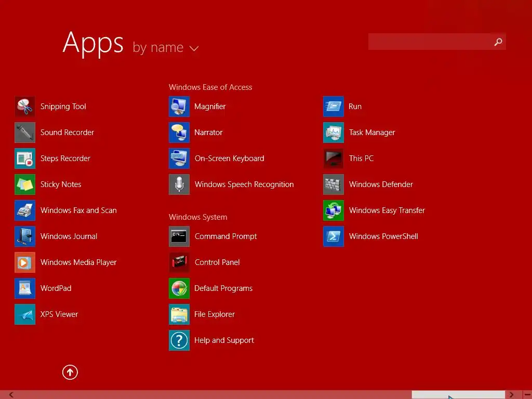Click the 'This PC' label
This screenshot has height=399, width=532.
[x=361, y=158]
